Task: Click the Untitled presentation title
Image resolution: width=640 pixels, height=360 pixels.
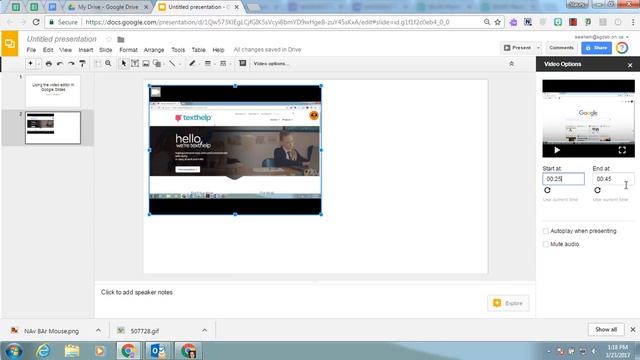Action: coord(62,39)
